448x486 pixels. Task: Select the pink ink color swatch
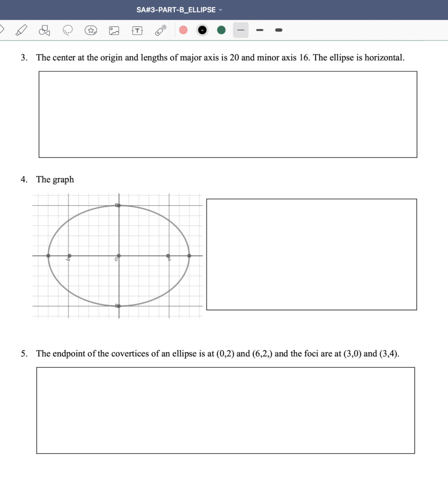pos(183,30)
